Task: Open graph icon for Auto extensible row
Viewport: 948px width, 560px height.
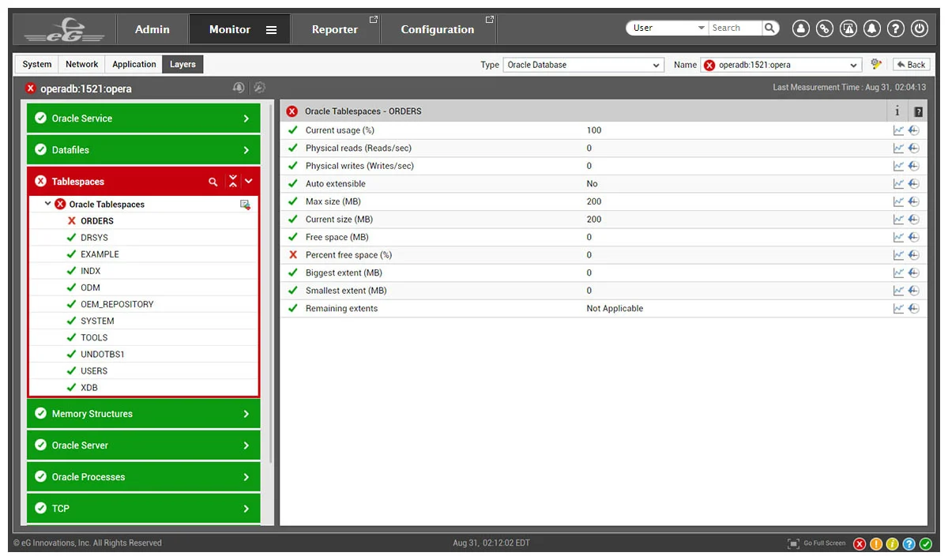Action: [898, 184]
